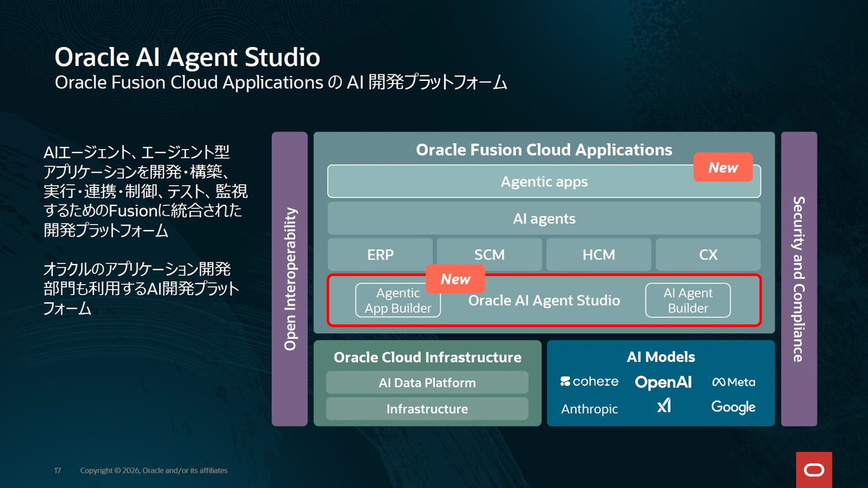Screen dimensions: 868x488
Task: Select the Agentic apps box
Action: [544, 181]
